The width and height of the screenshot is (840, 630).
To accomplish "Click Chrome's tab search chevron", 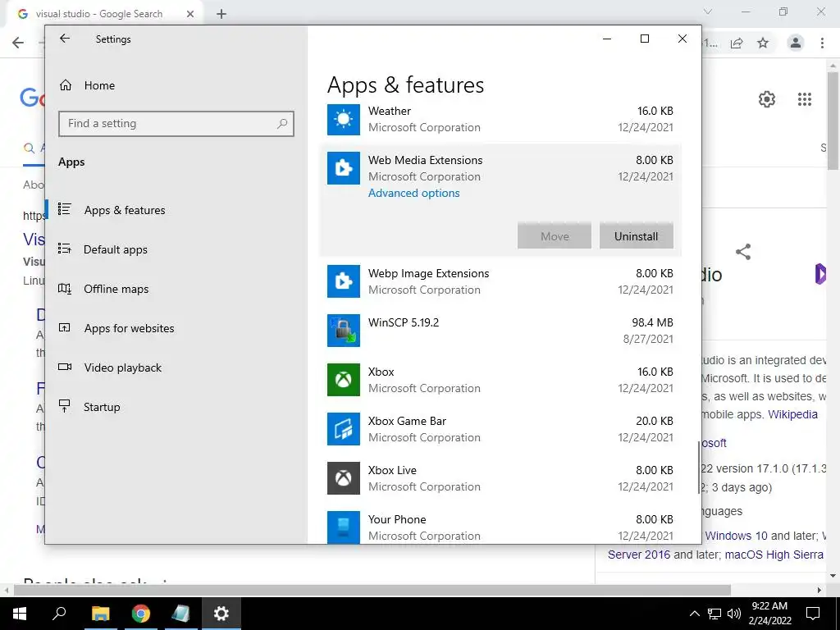I will [x=708, y=11].
